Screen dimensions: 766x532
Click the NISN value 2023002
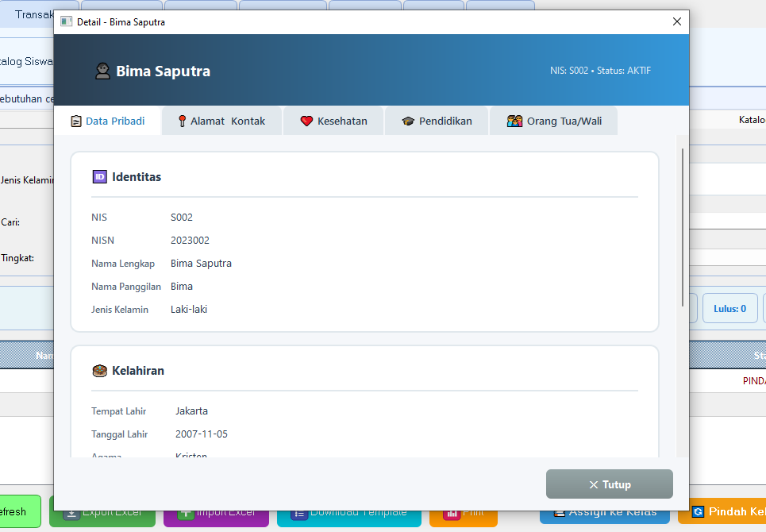[190, 241]
